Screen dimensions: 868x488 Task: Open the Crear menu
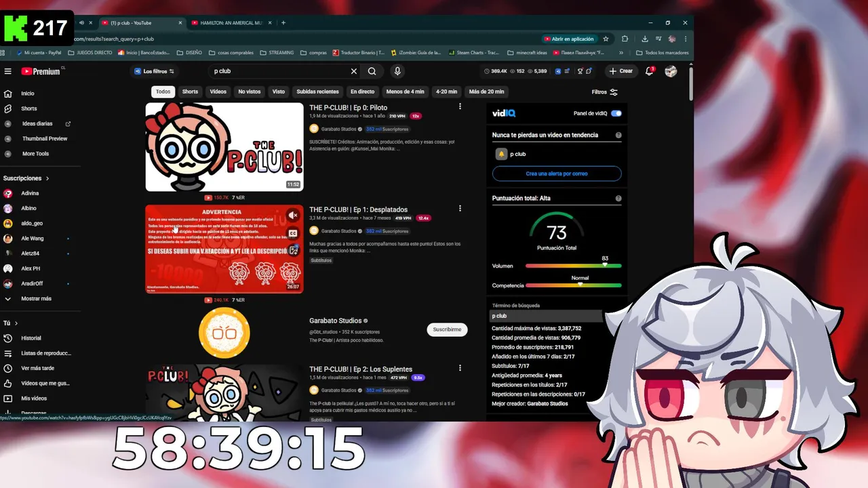click(620, 71)
